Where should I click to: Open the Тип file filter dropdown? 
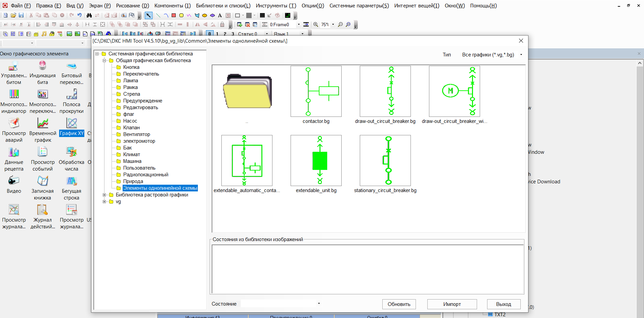click(521, 55)
